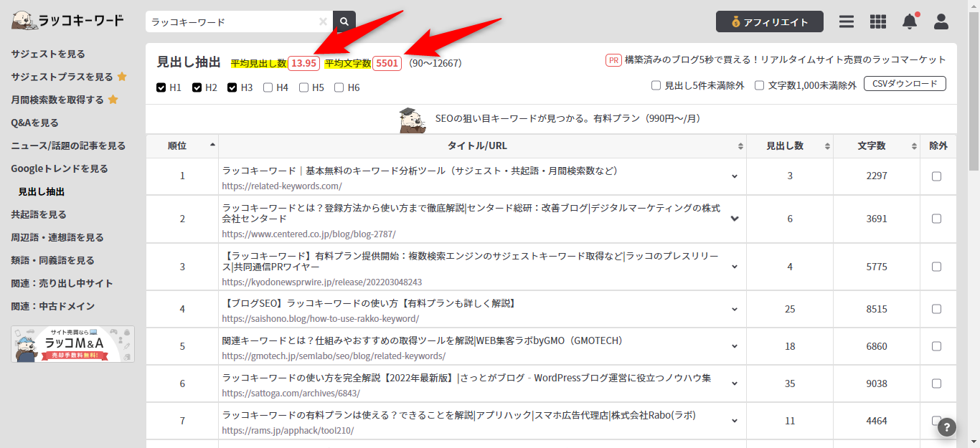The width and height of the screenshot is (980, 448).
Task: Open Googleトレンドを見る in sidebar
Action: [x=60, y=168]
